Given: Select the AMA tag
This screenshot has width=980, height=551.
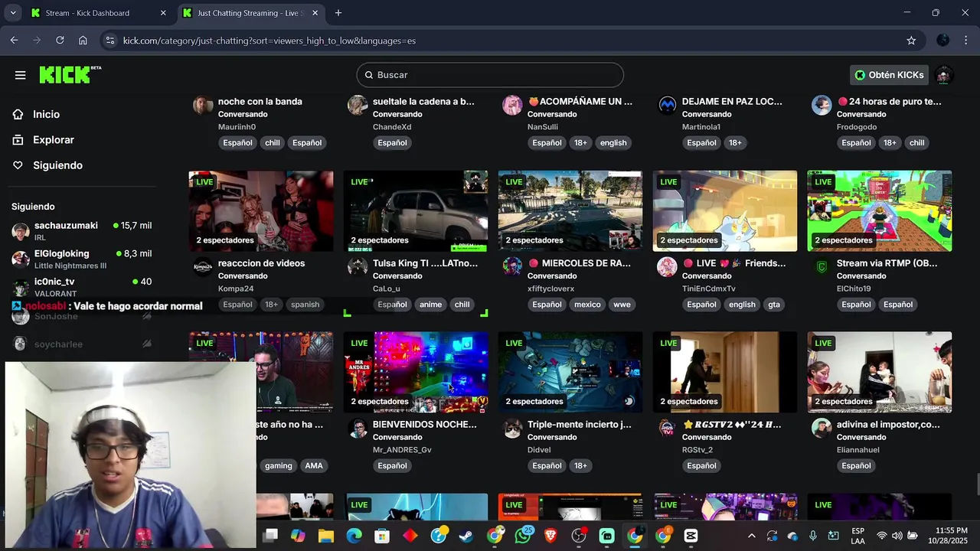Looking at the screenshot, I should (314, 466).
